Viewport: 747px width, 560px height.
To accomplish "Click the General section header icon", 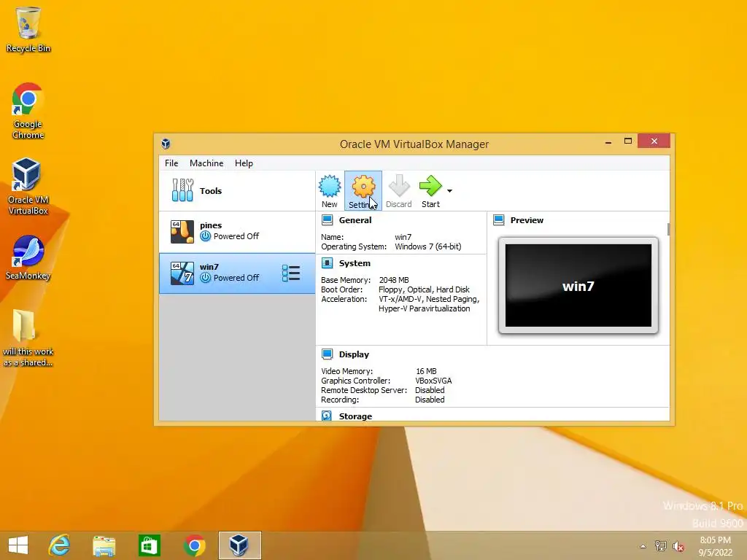I will pyautogui.click(x=328, y=220).
